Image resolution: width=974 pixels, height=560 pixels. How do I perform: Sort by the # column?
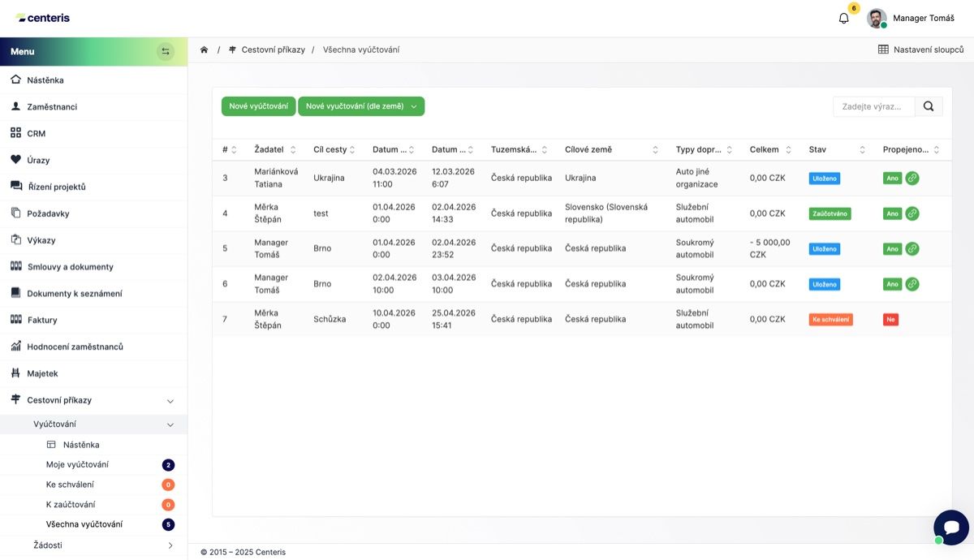coord(234,149)
